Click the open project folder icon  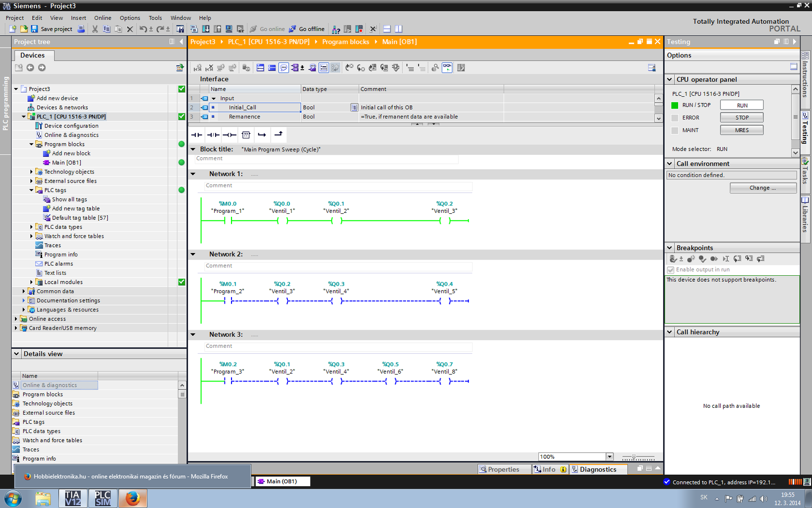click(23, 29)
